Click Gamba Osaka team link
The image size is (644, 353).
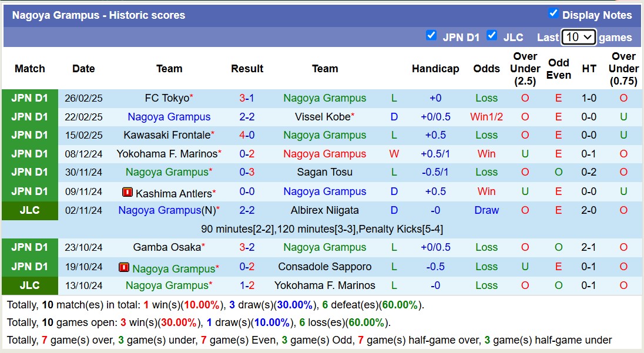[167, 247]
